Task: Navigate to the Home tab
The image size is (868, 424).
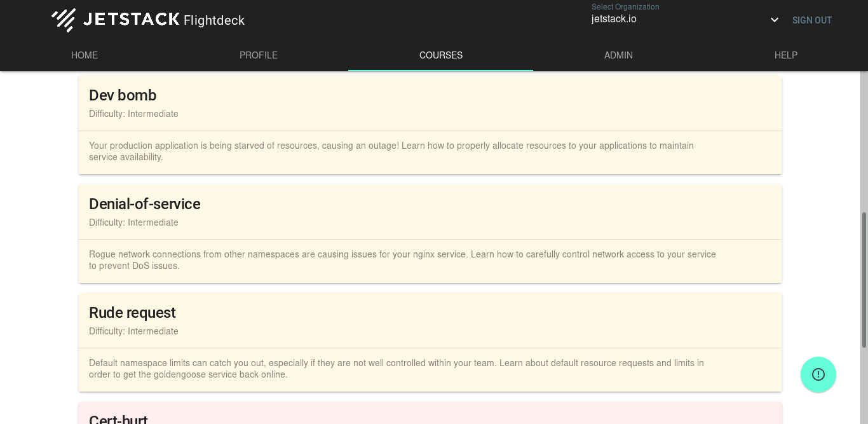Action: click(x=85, y=55)
